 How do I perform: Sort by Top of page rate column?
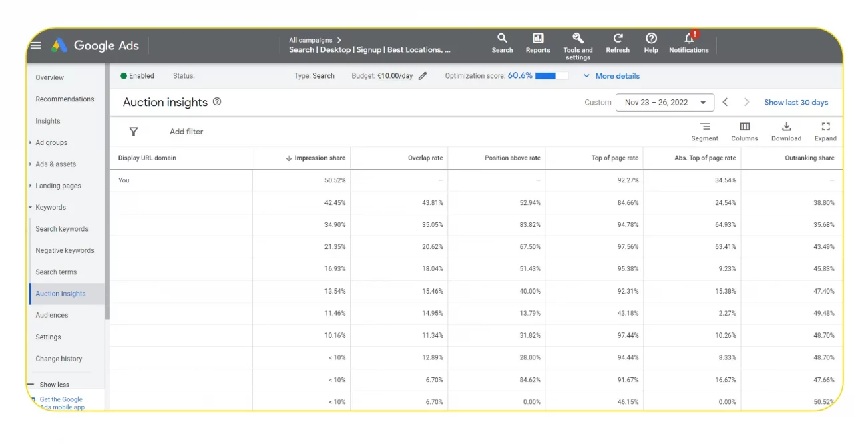pos(615,158)
